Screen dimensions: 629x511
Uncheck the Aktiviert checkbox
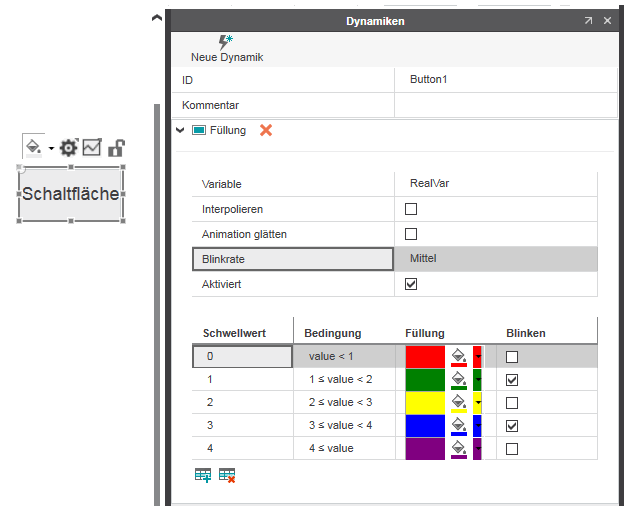coord(411,284)
